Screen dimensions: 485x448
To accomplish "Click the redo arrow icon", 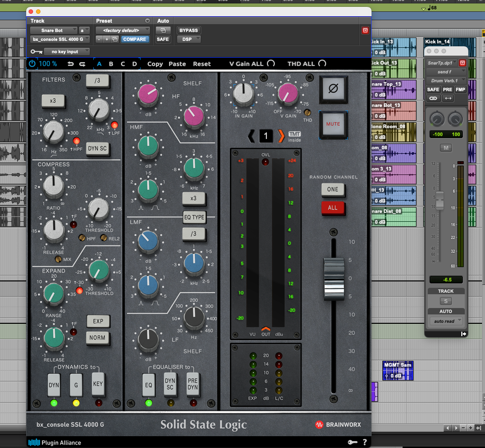I will [x=82, y=64].
